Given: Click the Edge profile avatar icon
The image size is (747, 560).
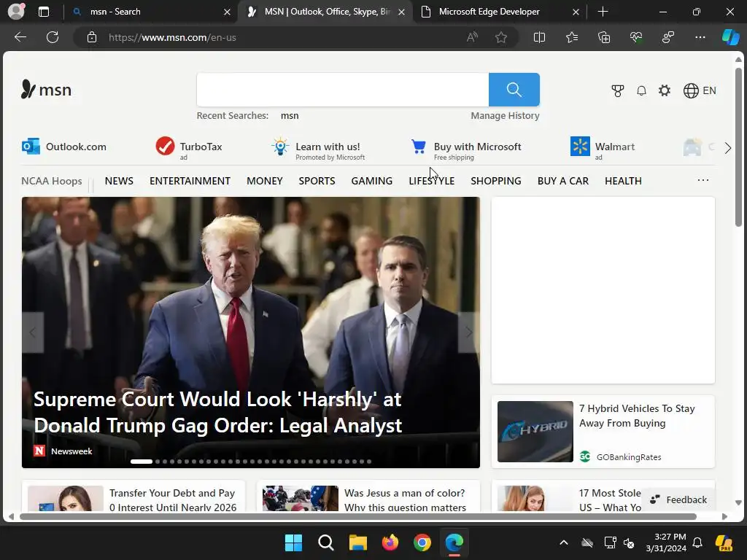Looking at the screenshot, I should [x=16, y=12].
